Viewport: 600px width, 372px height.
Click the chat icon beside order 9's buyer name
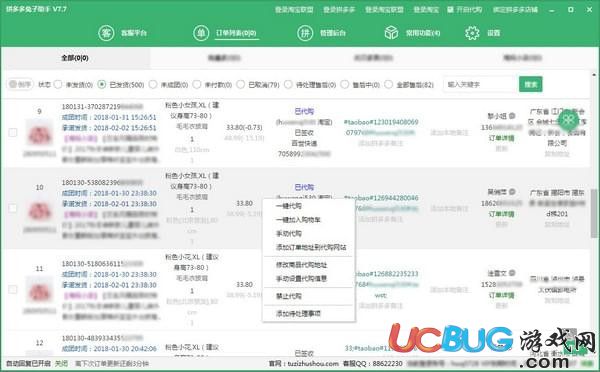click(512, 116)
